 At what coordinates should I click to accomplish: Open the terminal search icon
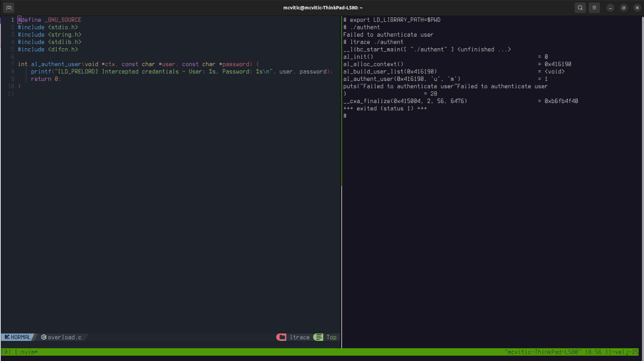point(580,8)
